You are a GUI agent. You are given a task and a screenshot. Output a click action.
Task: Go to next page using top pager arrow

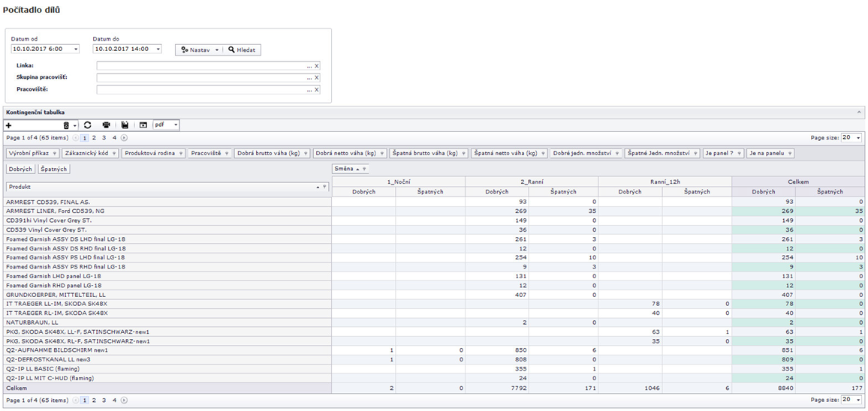(124, 138)
